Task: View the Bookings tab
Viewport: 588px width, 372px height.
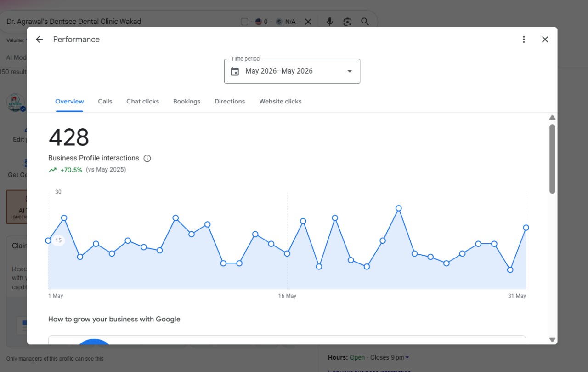Action: [x=187, y=101]
